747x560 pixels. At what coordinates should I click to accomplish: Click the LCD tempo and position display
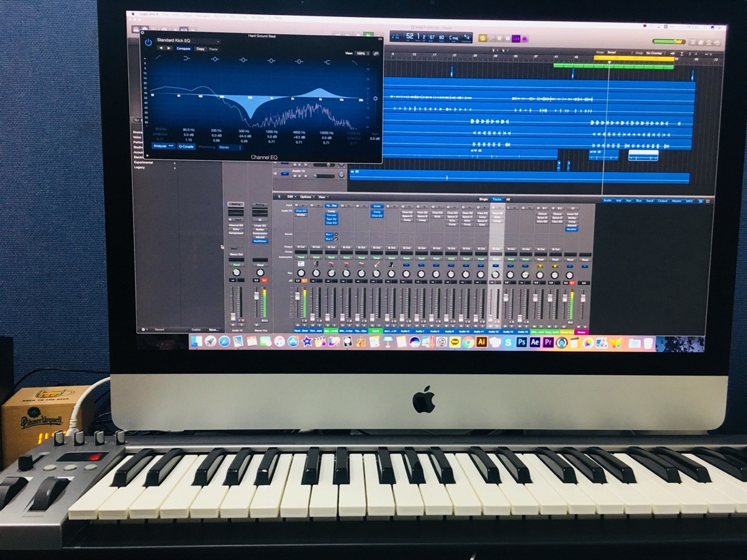432,37
